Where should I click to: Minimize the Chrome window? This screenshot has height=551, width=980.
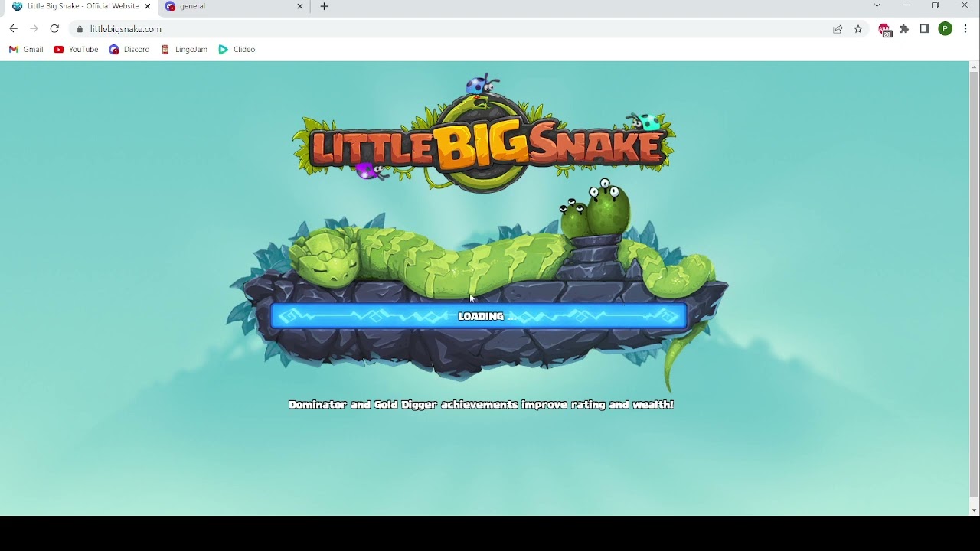click(906, 5)
